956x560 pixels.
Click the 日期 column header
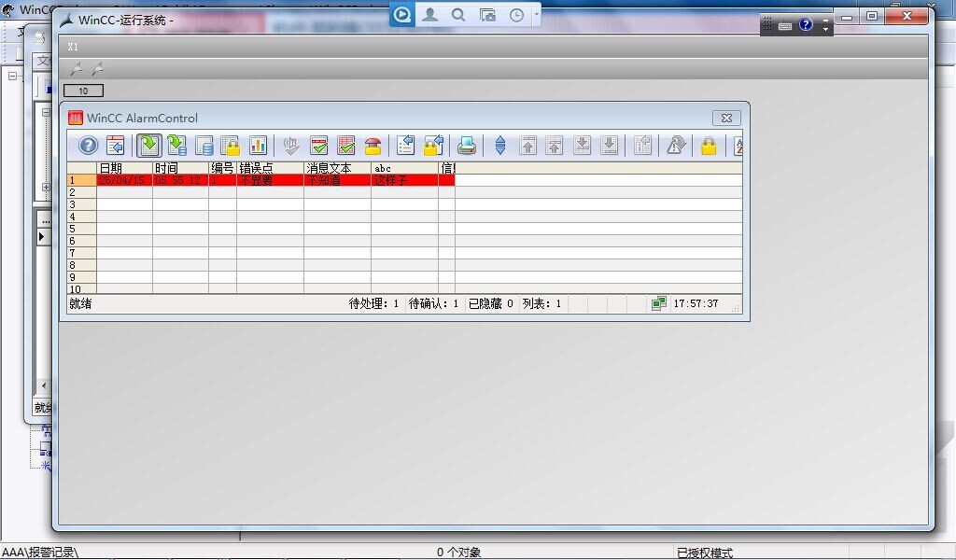tap(124, 168)
